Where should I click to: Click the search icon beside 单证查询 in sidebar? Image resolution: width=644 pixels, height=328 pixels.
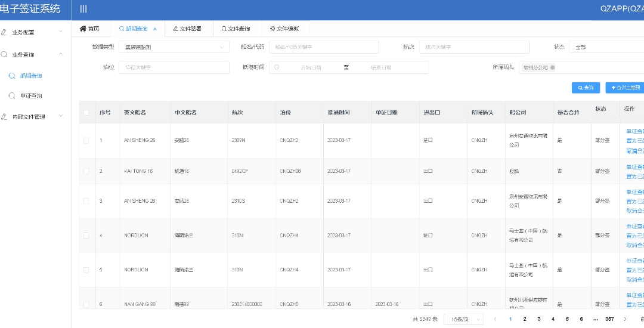click(x=12, y=95)
